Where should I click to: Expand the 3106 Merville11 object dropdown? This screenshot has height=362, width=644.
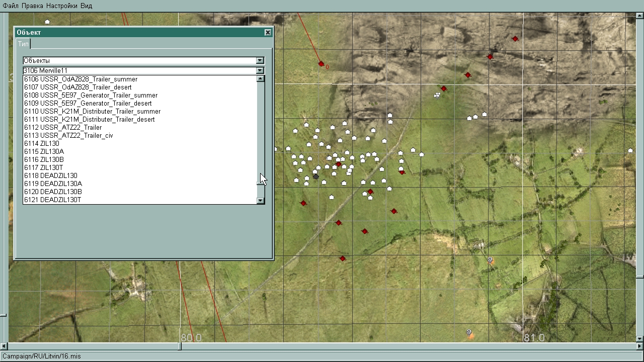[x=260, y=71]
